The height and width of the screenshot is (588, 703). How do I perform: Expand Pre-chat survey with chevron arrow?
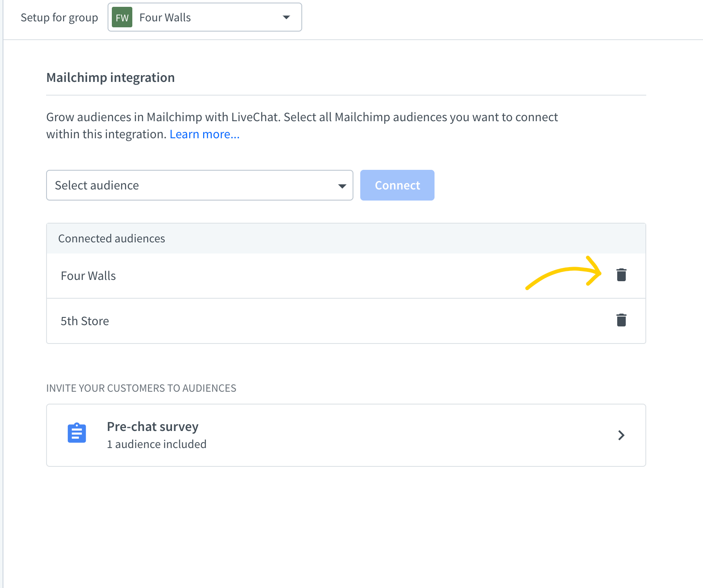pos(621,435)
